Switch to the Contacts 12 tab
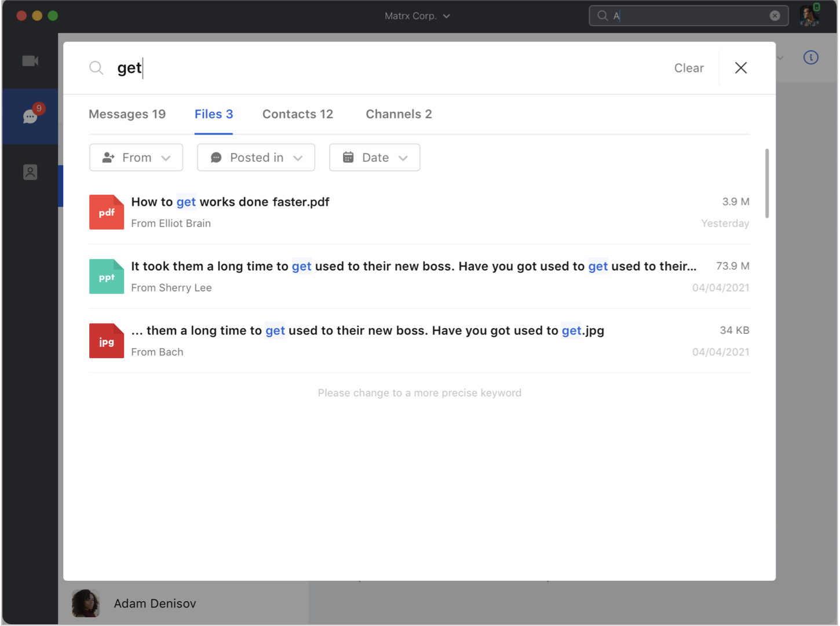 298,114
